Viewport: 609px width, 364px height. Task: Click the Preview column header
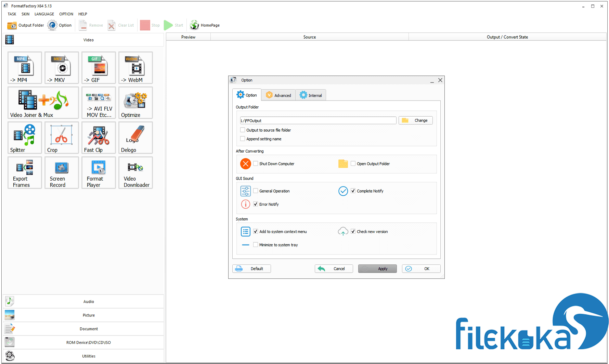pos(188,37)
